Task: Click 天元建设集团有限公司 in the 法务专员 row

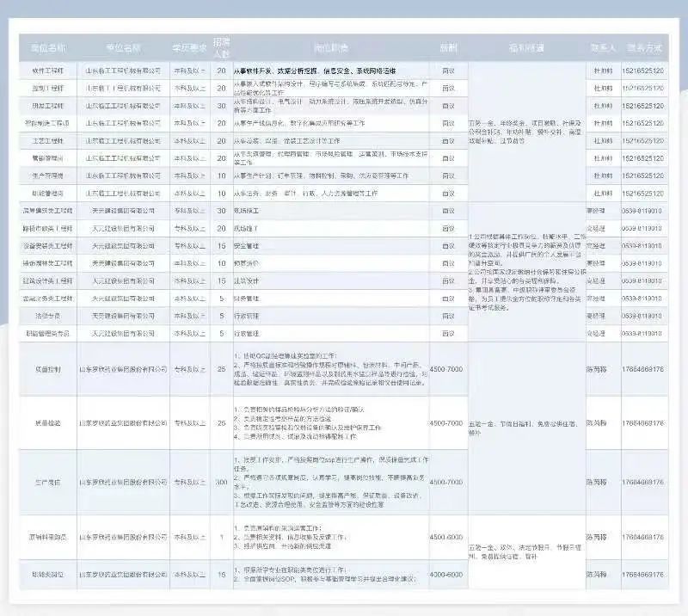Action: click(x=123, y=316)
